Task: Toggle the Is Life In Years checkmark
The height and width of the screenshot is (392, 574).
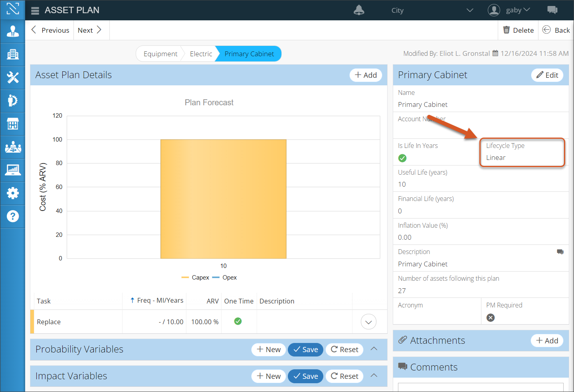Action: 402,158
